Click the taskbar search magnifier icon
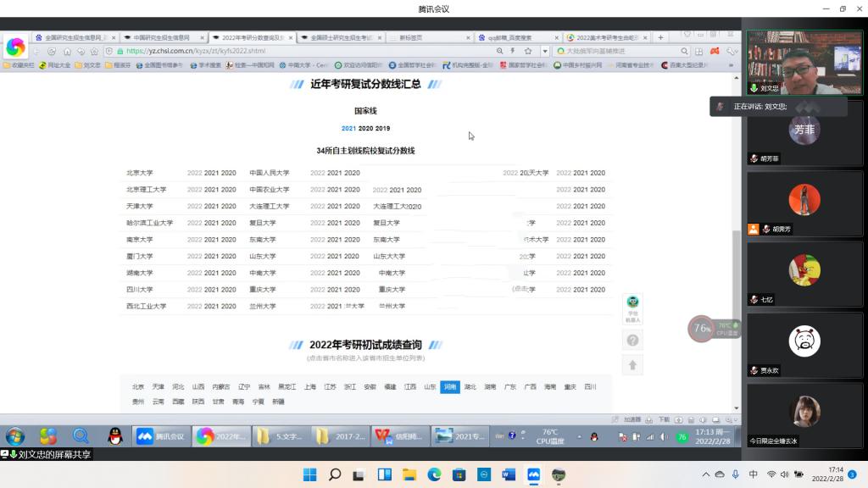868x488 pixels. coord(335,474)
